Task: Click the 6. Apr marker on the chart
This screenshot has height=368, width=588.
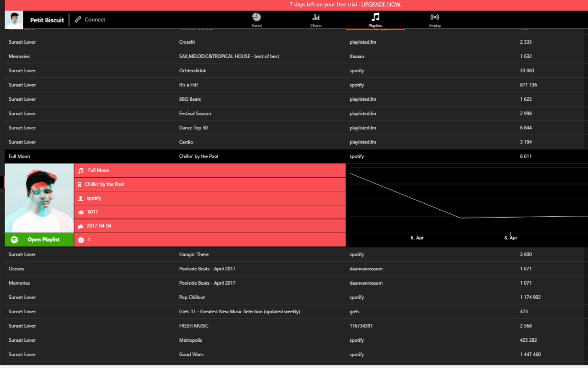Action: (x=417, y=238)
